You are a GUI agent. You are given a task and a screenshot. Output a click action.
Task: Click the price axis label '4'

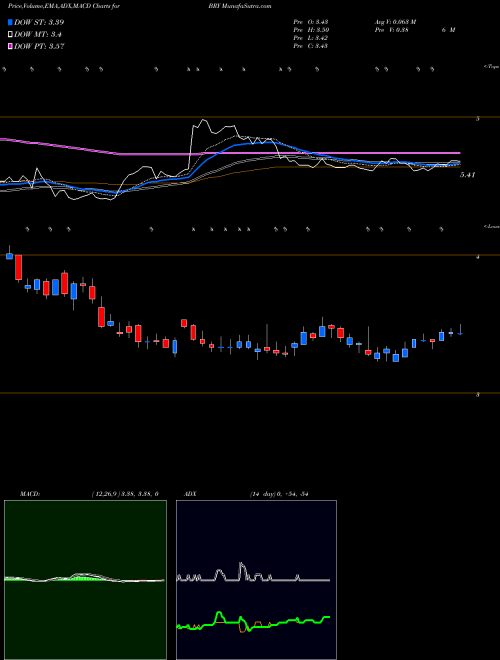click(478, 257)
